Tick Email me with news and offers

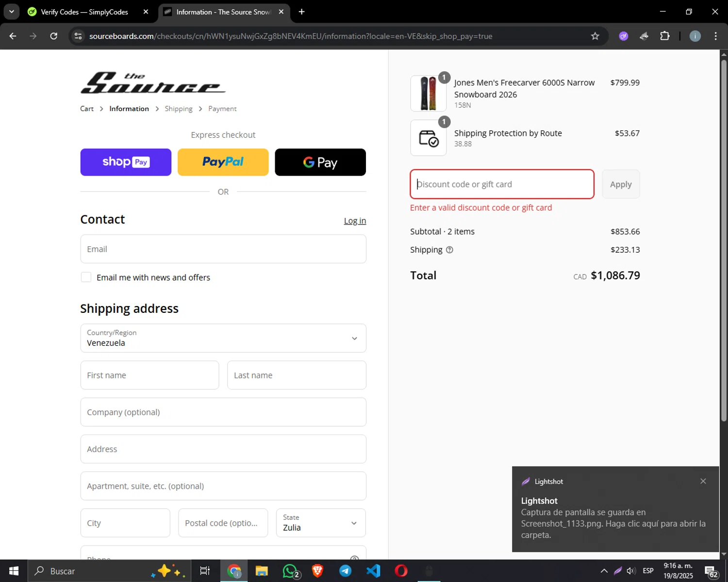click(x=86, y=277)
